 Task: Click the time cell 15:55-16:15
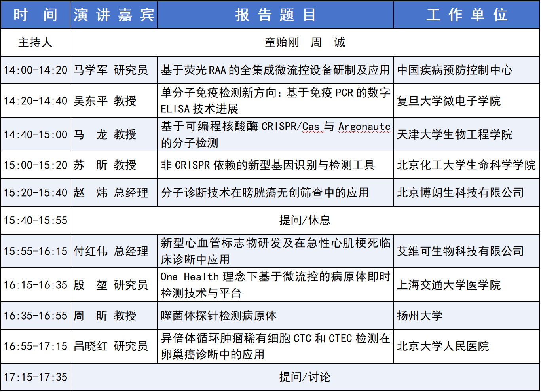click(x=35, y=251)
